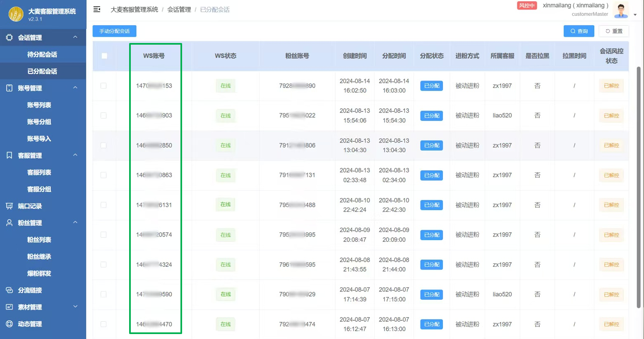Click the 分流链接 link icon
This screenshot has height=339, width=644.
[x=9, y=290]
